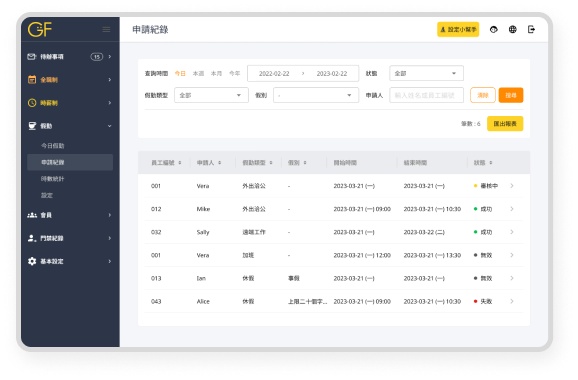Sort by the 假別 column arrows
The width and height of the screenshot is (578, 380).
(305, 163)
